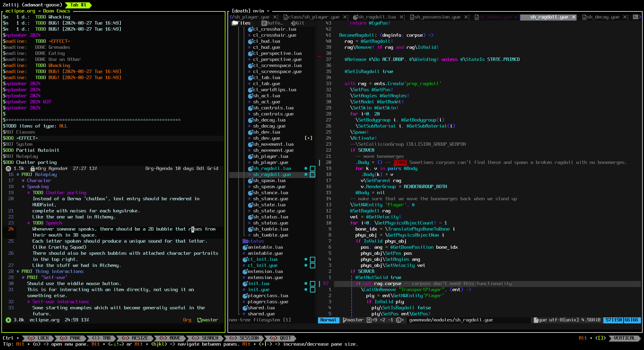Click the red FIXME highlight in code

click(x=400, y=163)
